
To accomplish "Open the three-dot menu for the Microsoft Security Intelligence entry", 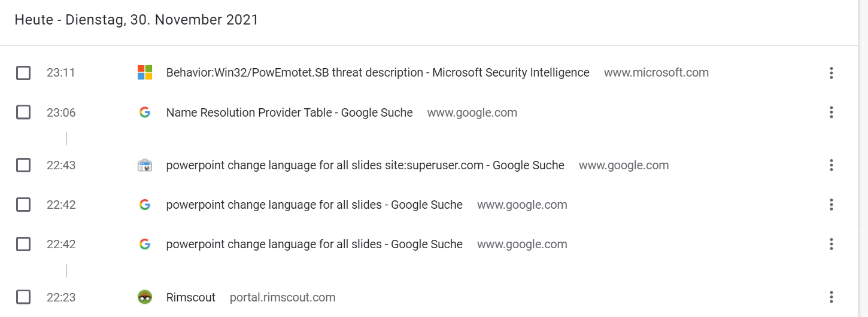I will 831,73.
